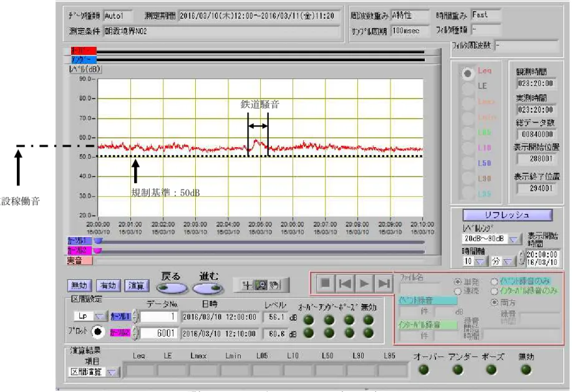Select the Leq radio option
The width and height of the screenshot is (572, 392).
(x=468, y=74)
